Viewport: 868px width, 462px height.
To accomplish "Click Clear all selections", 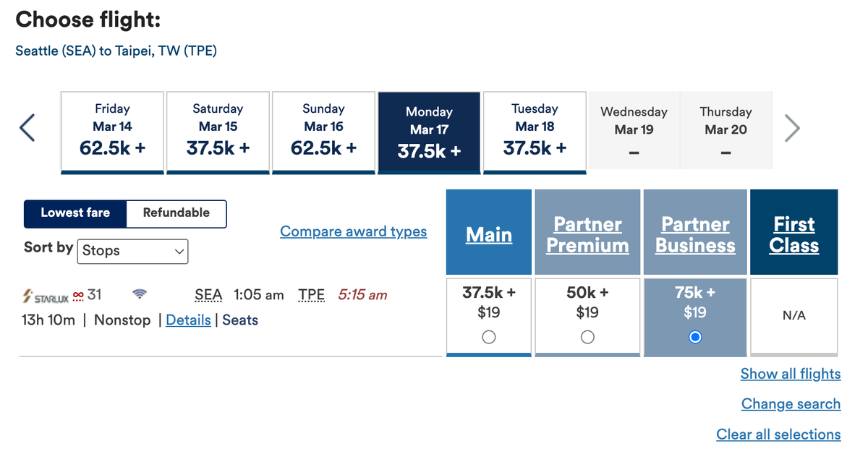I will pos(778,435).
